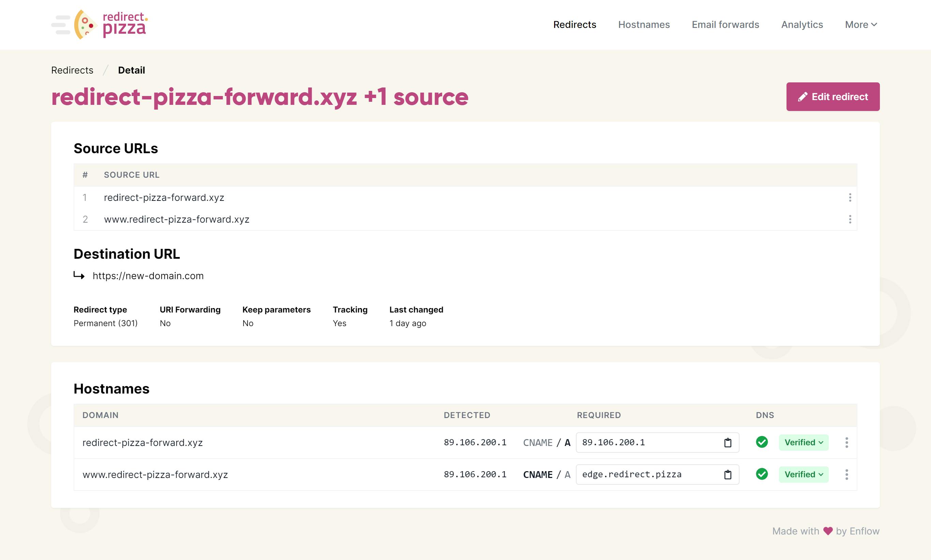Click green checkmark of first hostname
This screenshot has width=931, height=560.
762,442
